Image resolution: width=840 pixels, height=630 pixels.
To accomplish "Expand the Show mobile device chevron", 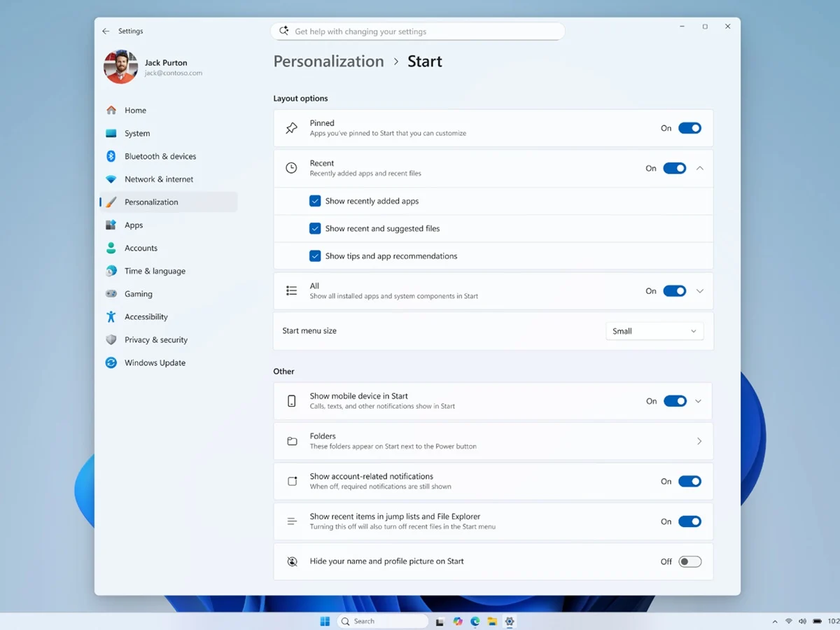I will [x=699, y=401].
